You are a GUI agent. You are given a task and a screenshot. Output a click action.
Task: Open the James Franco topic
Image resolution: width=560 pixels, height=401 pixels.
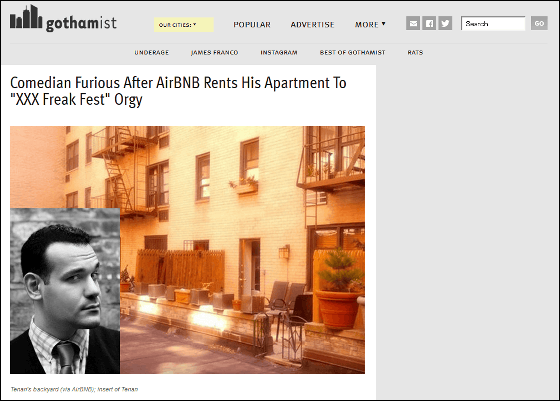point(214,52)
